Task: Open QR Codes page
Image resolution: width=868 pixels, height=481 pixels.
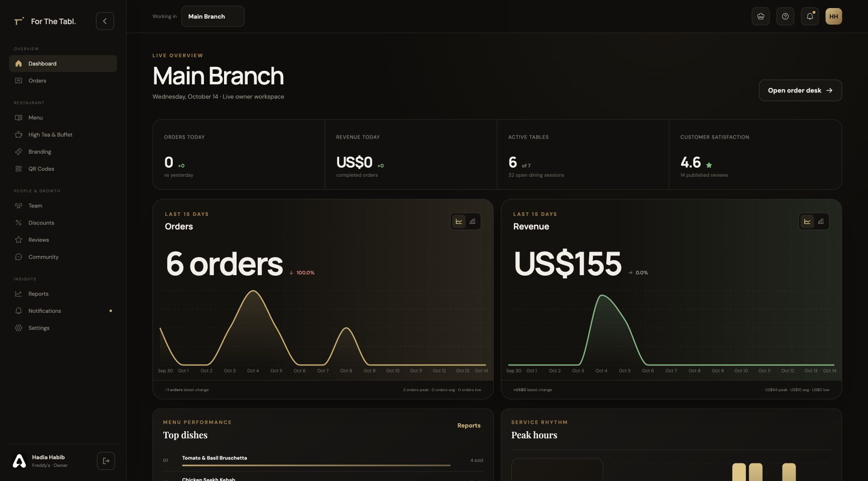Action: click(63, 169)
